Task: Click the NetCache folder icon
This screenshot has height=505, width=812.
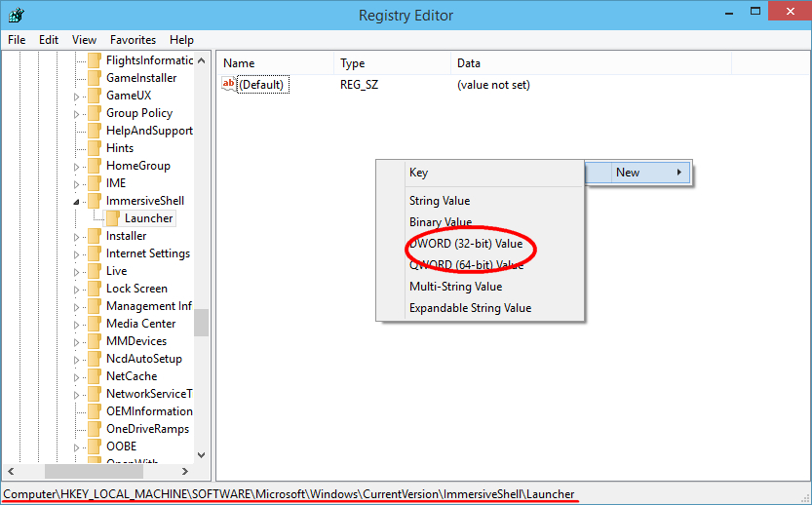Action: (x=95, y=376)
